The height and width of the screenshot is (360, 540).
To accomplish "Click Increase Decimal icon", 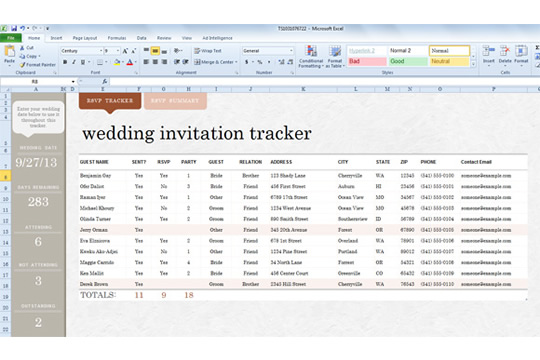I will [281, 62].
